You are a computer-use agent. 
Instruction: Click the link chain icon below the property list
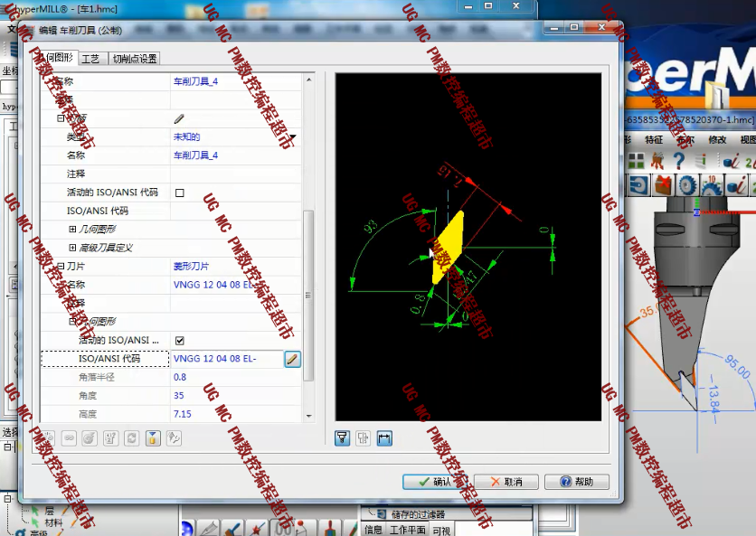(69, 438)
